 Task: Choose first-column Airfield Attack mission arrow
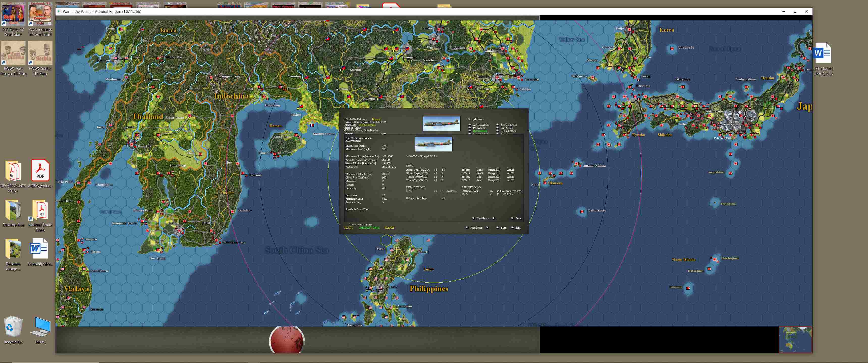point(470,125)
